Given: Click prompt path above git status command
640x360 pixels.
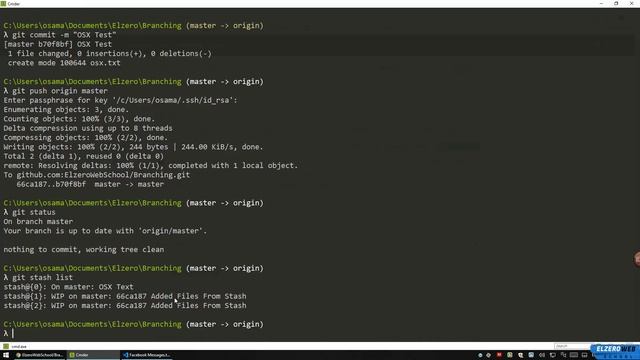Looking at the screenshot, I should pyautogui.click(x=133, y=203).
